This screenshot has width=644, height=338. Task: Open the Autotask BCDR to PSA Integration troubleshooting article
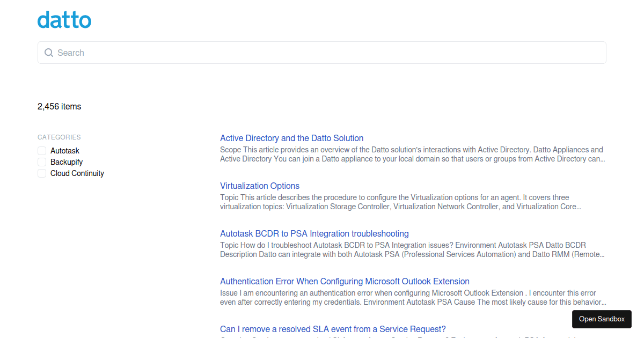point(314,233)
